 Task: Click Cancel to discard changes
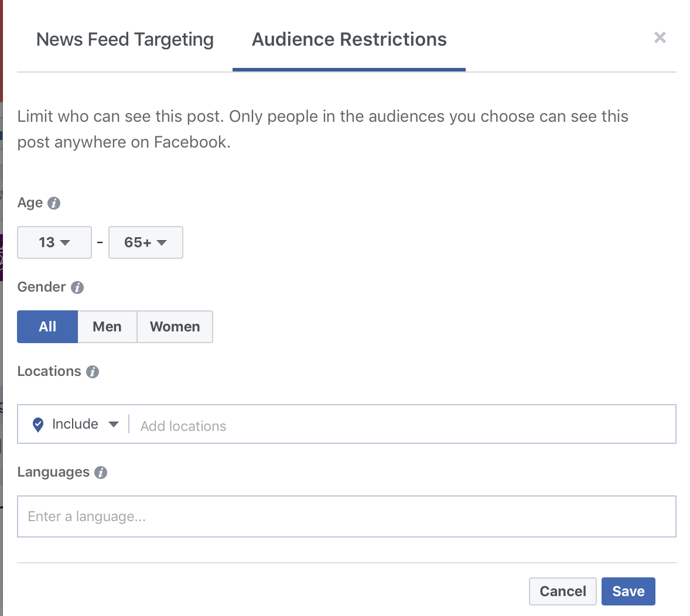(562, 591)
